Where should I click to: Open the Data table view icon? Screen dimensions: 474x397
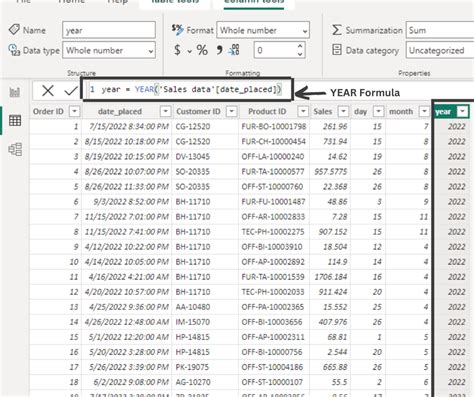pyautogui.click(x=15, y=120)
